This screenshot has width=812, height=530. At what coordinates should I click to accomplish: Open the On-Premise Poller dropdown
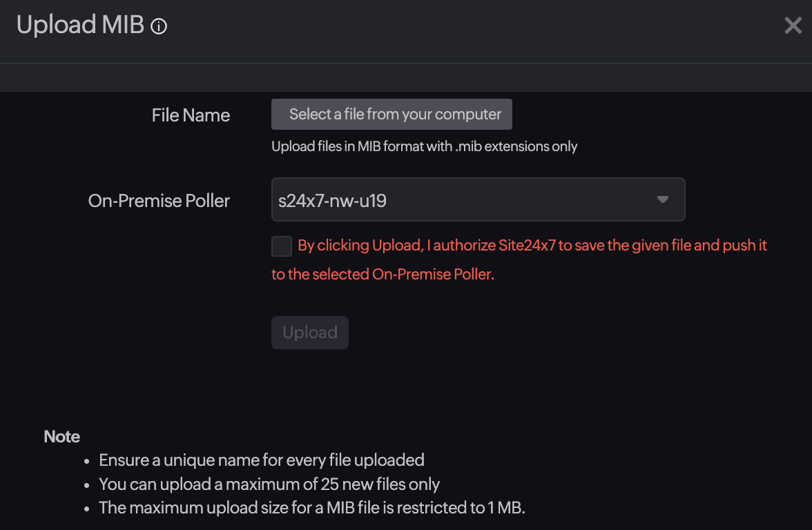click(x=478, y=200)
